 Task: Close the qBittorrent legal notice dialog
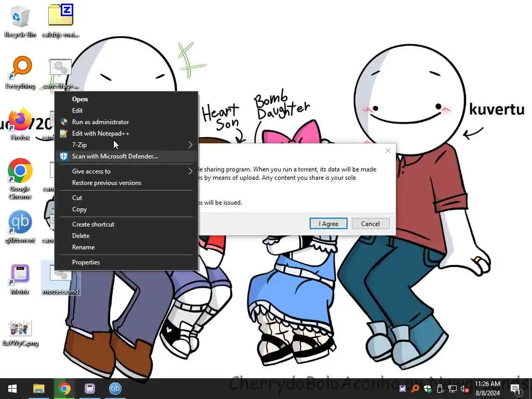tap(388, 151)
